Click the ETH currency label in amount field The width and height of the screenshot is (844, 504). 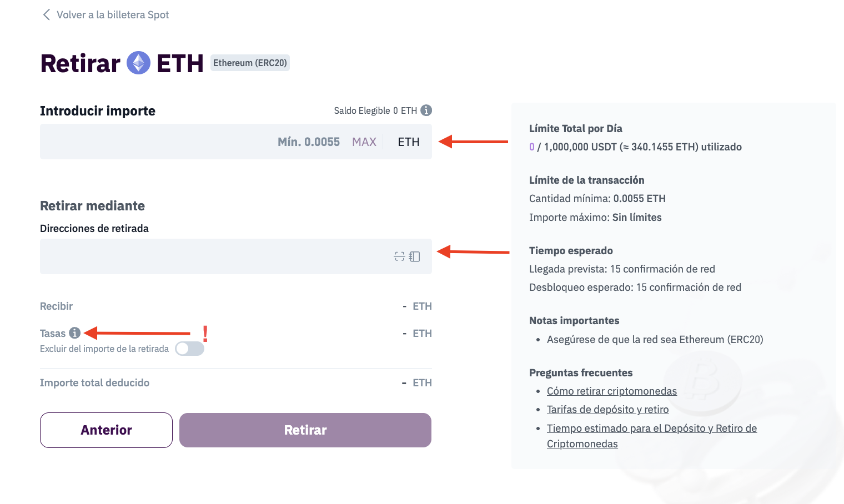408,142
